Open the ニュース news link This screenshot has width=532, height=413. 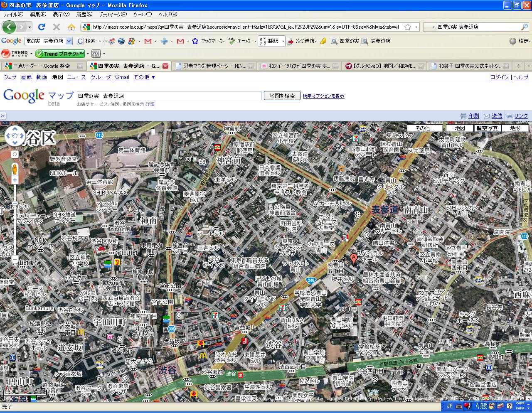pyautogui.click(x=76, y=77)
